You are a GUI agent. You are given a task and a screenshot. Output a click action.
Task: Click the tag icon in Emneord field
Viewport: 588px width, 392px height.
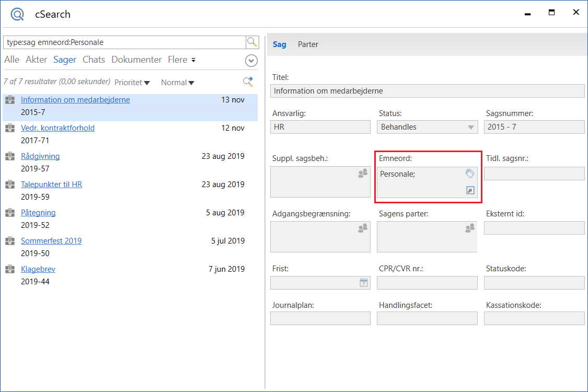pos(469,174)
